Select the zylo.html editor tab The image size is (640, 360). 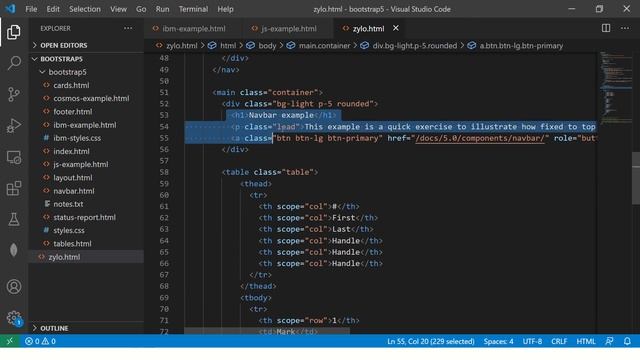(368, 29)
